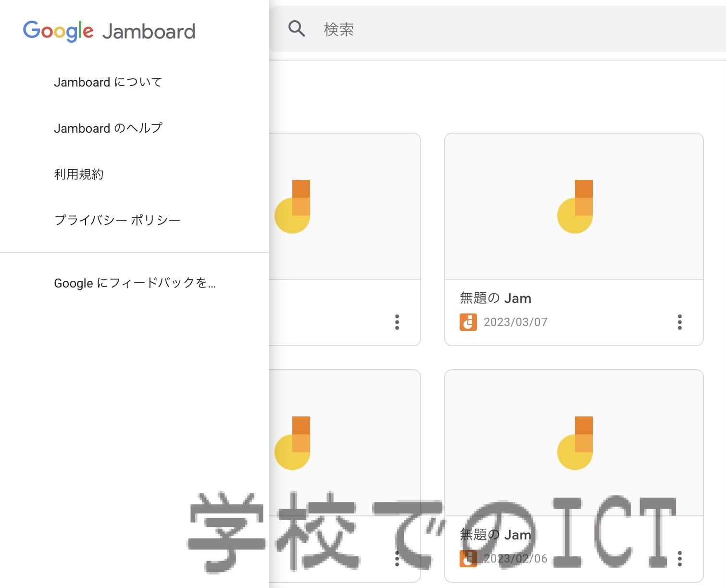
Task: Open the Jam thumbnail dated 2023/02/06
Action: tap(574, 443)
